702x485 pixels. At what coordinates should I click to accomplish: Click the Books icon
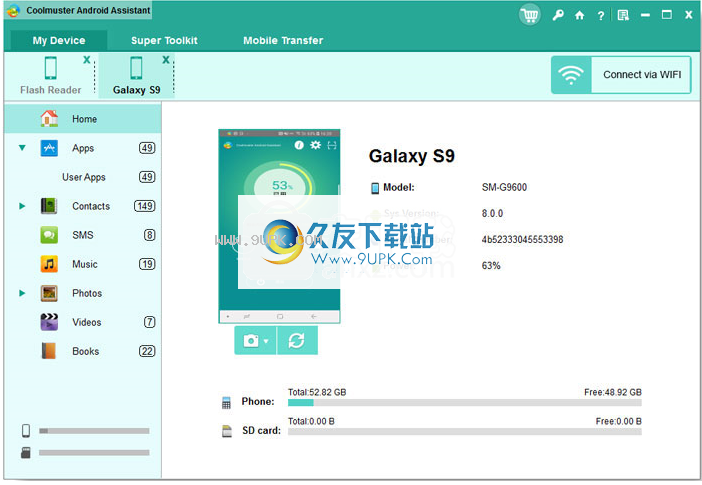click(x=49, y=351)
